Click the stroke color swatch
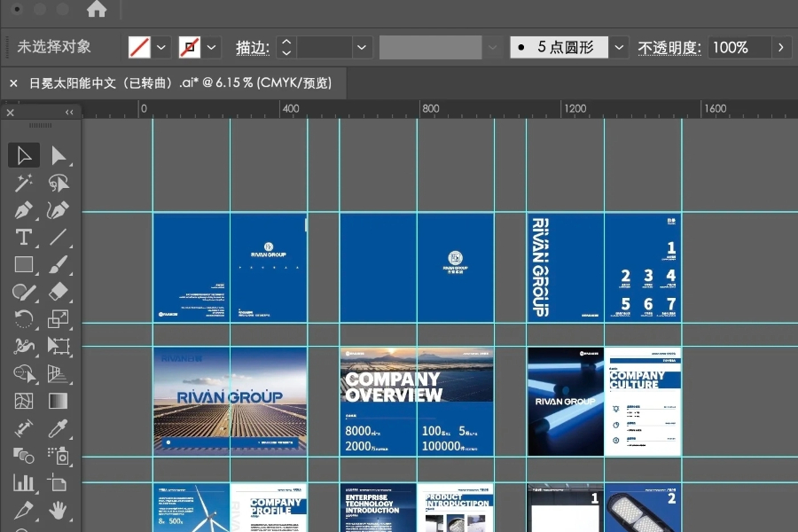 coord(190,47)
